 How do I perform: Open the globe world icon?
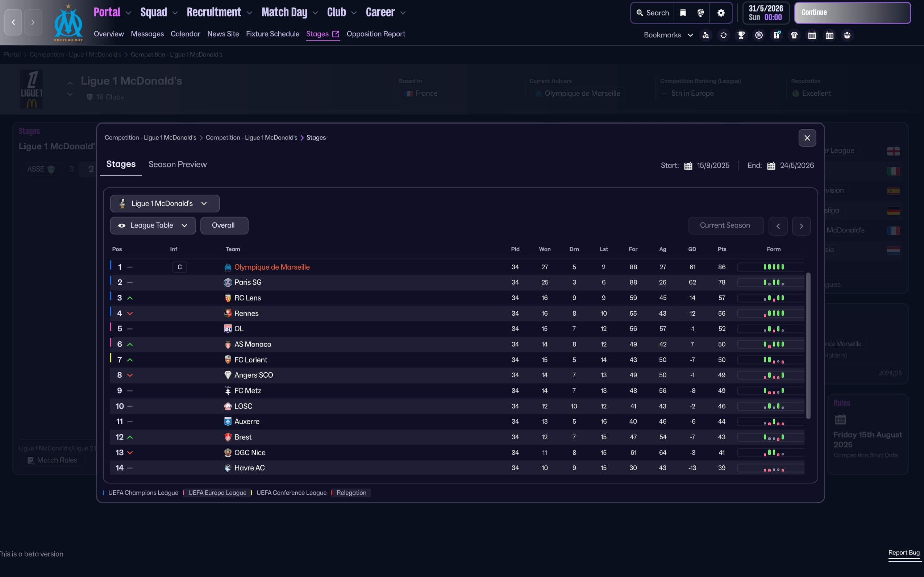(700, 13)
